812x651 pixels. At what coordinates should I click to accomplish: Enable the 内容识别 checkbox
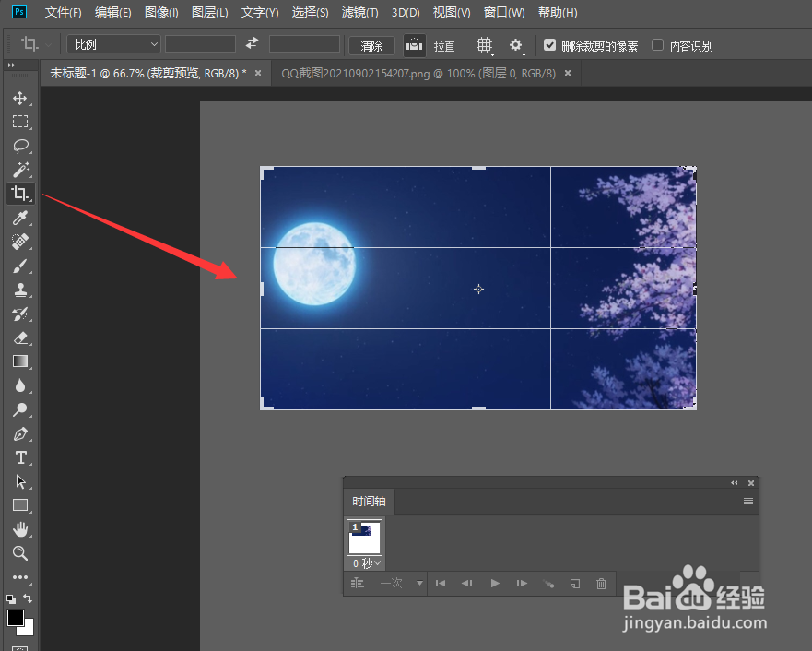[657, 45]
